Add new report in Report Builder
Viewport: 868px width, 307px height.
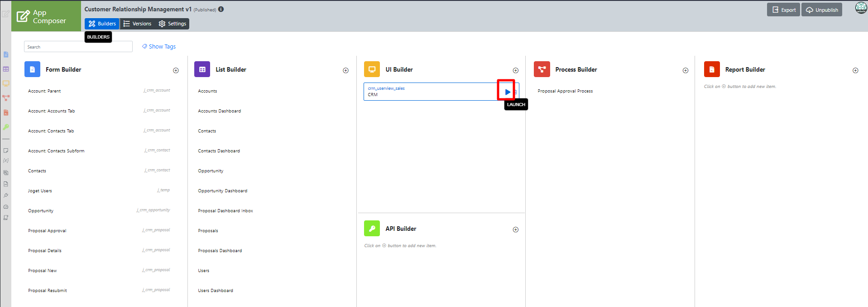(x=855, y=70)
